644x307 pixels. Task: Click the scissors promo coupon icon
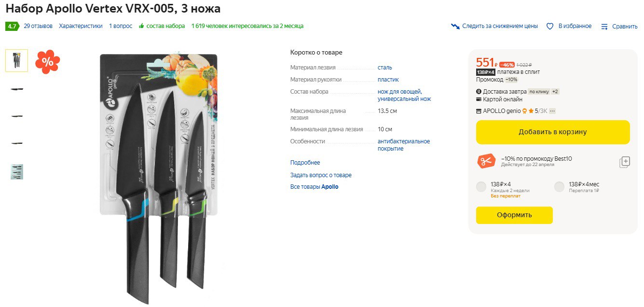(x=486, y=161)
